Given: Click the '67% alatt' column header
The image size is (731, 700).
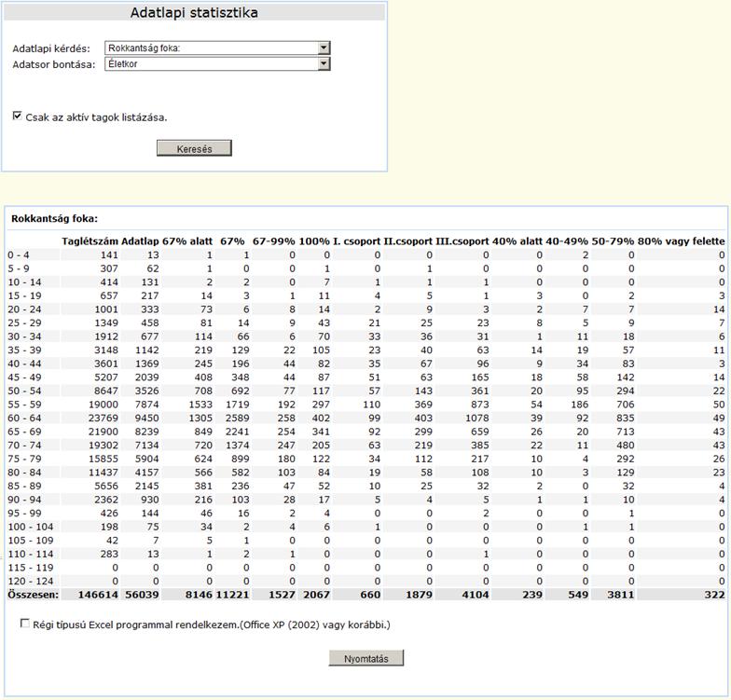Looking at the screenshot, I should pos(187,241).
